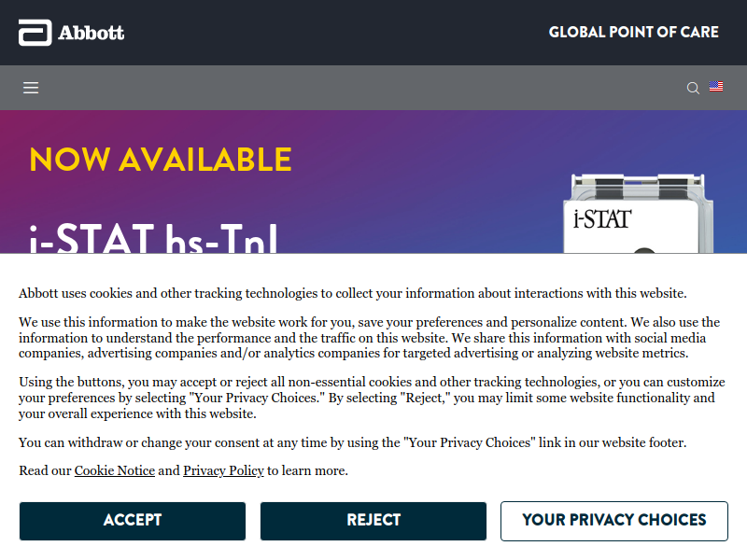The width and height of the screenshot is (747, 560).
Task: Click the 'You can withdraw' consent paragraph
Action: click(x=353, y=442)
